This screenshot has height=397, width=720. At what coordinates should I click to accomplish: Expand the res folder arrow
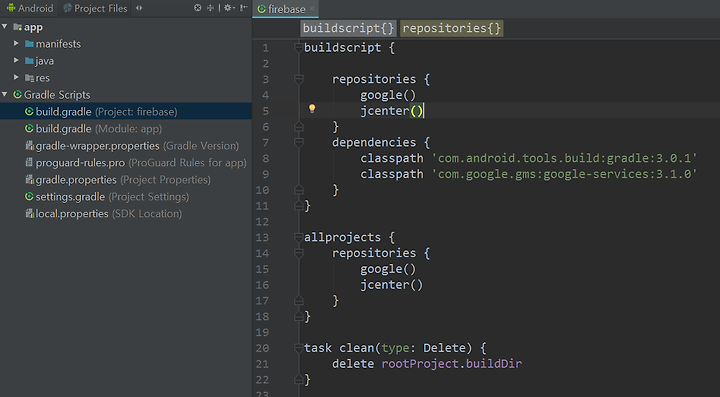coord(16,77)
